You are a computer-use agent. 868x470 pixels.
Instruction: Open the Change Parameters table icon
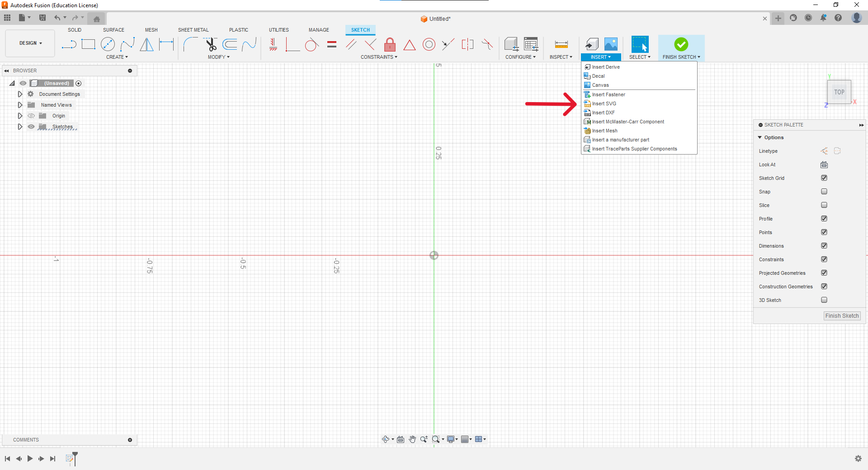pyautogui.click(x=531, y=44)
